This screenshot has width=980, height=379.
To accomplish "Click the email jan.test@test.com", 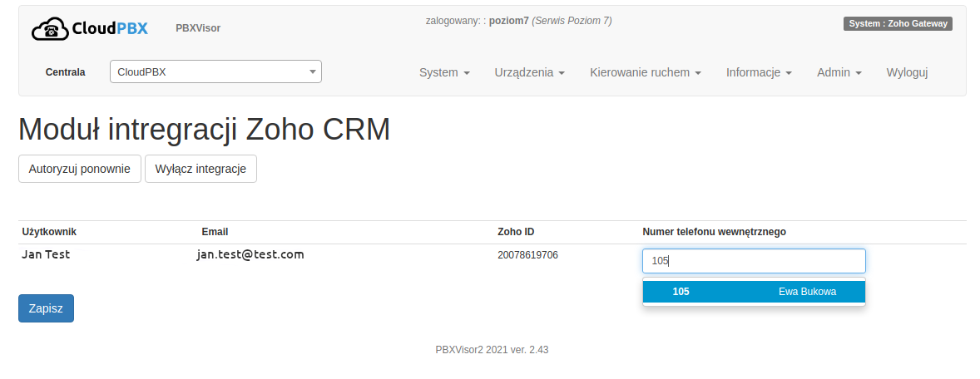I will [x=250, y=254].
